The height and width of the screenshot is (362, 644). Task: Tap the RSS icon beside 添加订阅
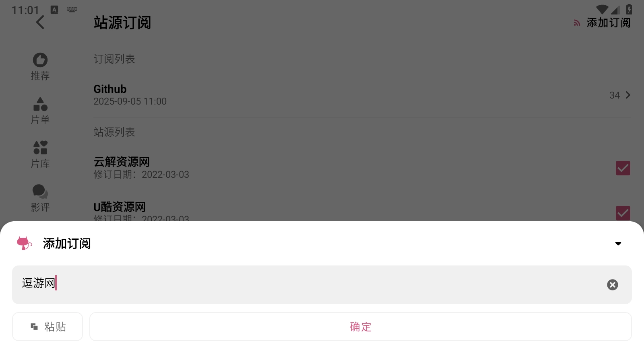[x=577, y=23]
